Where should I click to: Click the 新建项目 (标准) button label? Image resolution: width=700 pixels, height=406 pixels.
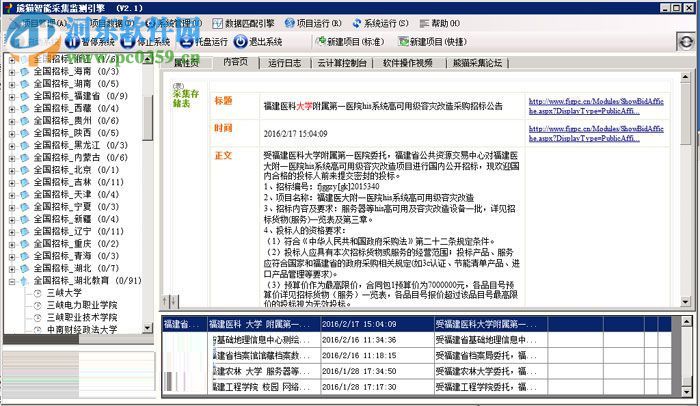point(356,42)
